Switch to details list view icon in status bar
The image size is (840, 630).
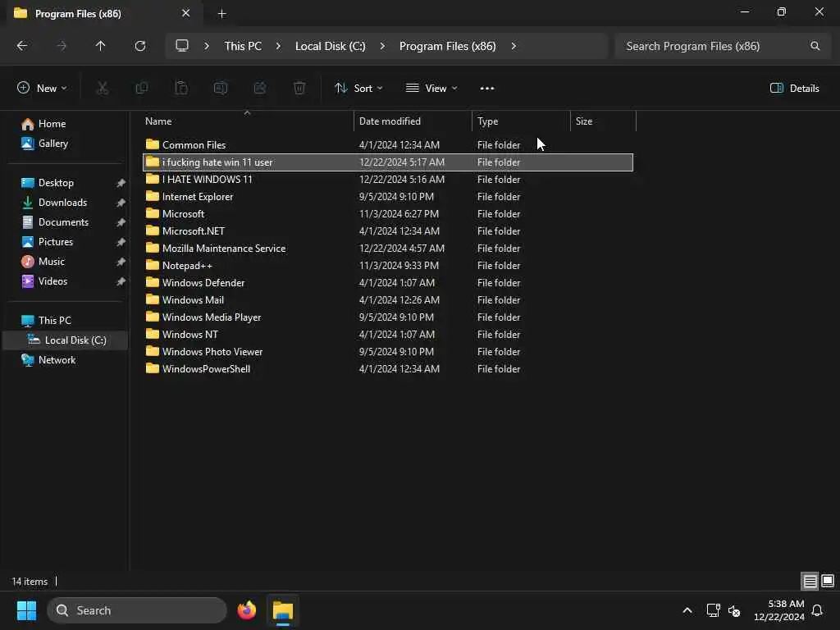(x=810, y=582)
